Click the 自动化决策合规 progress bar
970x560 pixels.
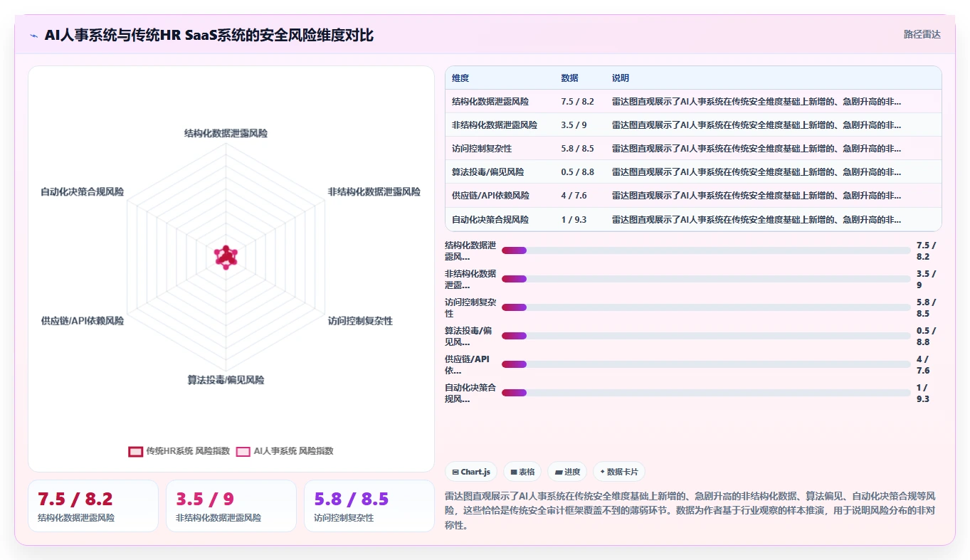pos(706,393)
